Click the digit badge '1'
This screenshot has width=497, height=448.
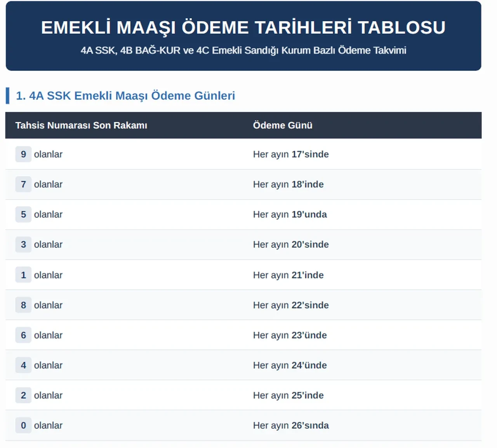click(x=23, y=275)
